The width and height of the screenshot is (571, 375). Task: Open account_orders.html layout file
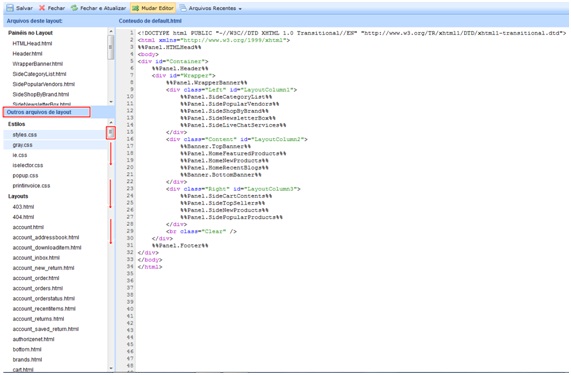point(38,288)
